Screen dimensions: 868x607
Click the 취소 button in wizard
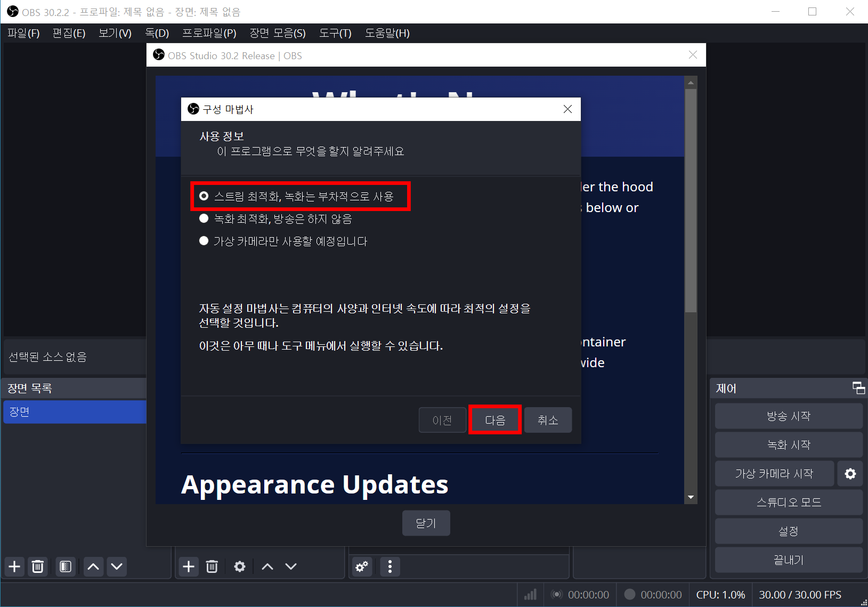click(x=548, y=420)
